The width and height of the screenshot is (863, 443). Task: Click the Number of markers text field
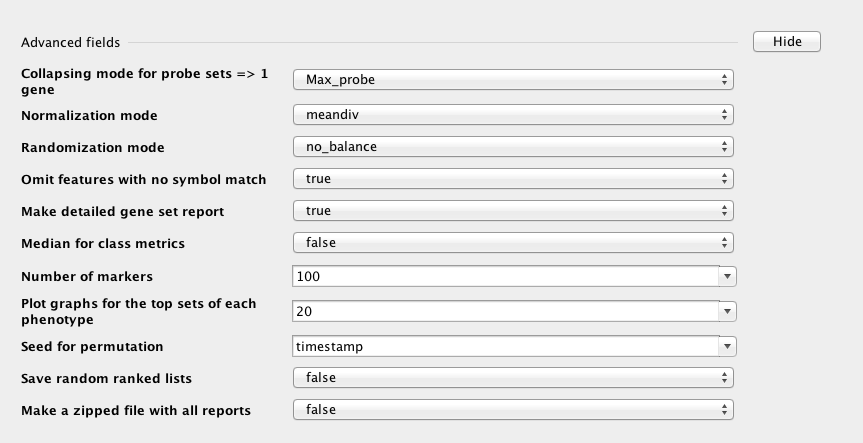click(x=505, y=276)
